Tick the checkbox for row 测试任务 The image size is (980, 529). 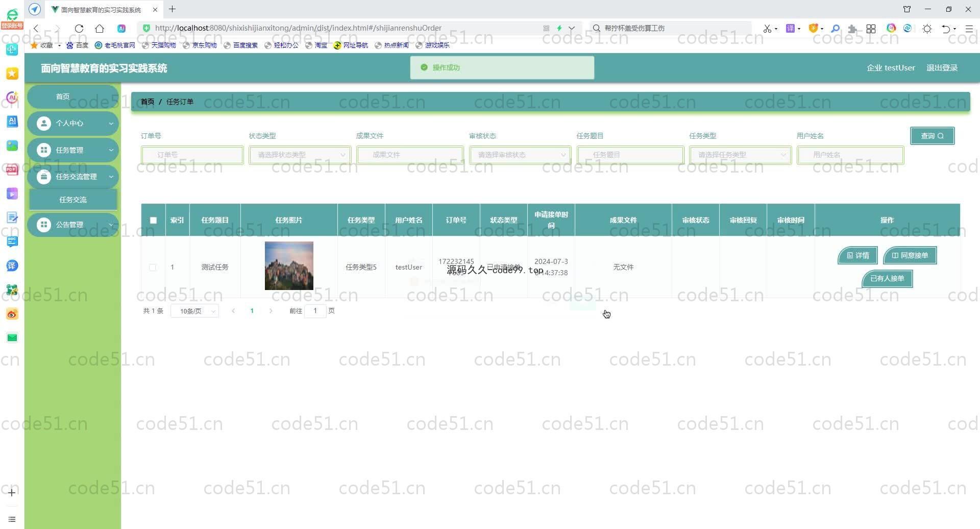click(153, 267)
